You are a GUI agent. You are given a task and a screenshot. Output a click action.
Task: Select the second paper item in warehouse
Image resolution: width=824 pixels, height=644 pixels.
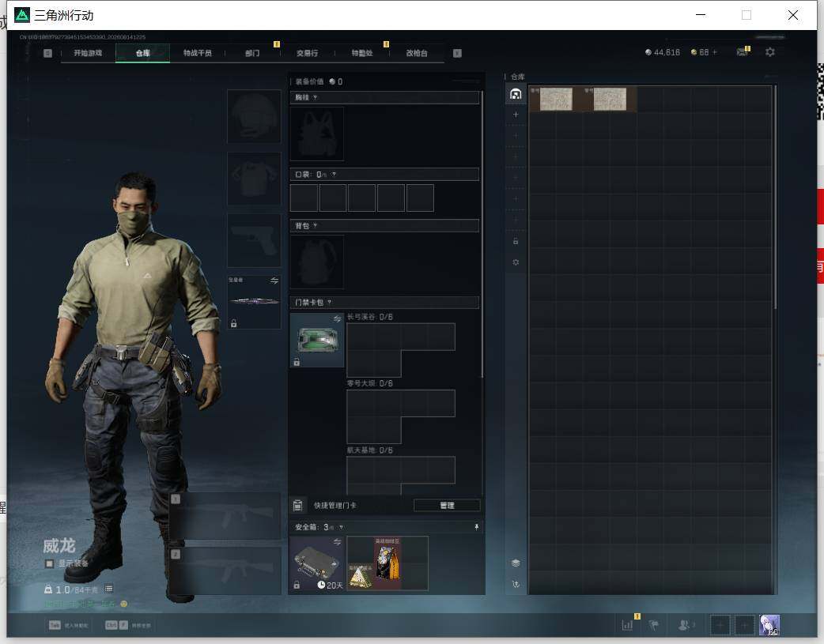point(610,99)
